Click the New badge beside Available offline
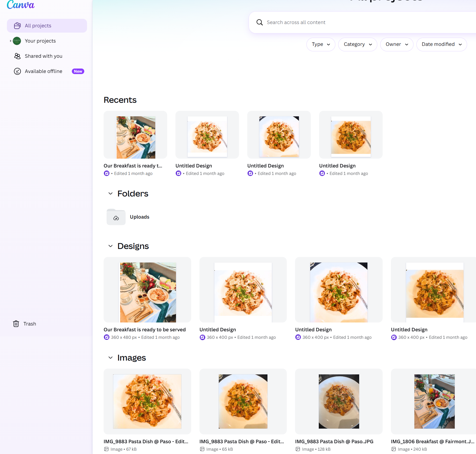476x454 pixels. (78, 71)
